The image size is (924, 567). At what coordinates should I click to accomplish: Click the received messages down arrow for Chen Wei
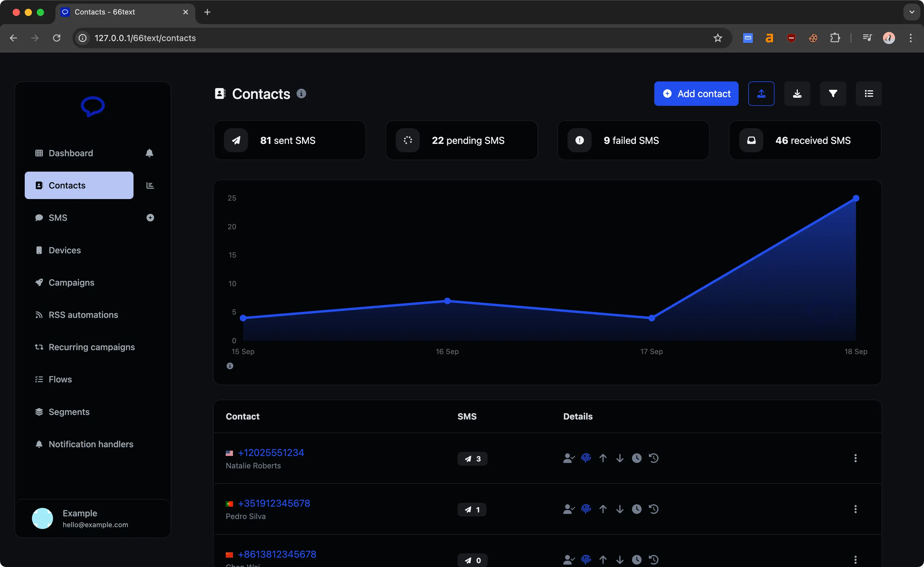coord(620,560)
